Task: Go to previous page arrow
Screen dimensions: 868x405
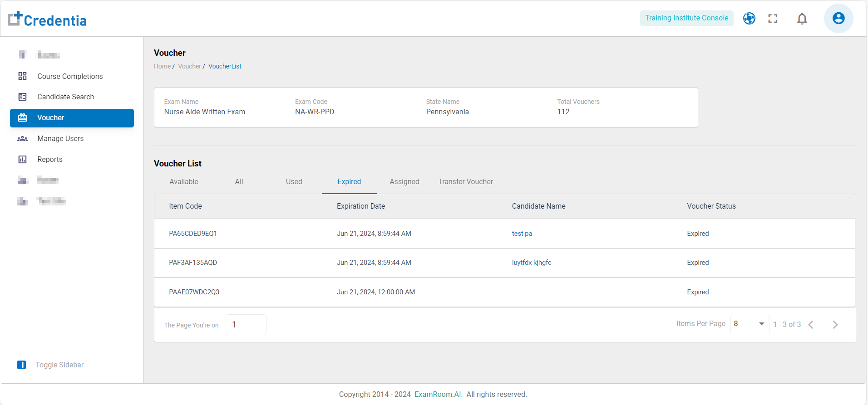Action: (811, 325)
